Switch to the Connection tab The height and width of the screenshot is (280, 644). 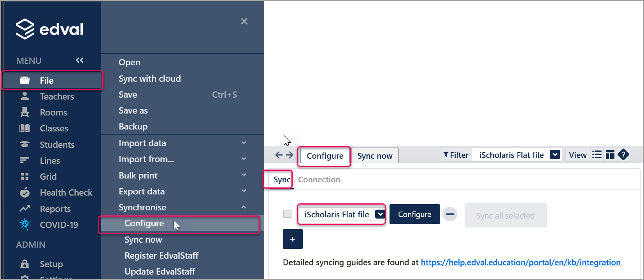pyautogui.click(x=319, y=180)
